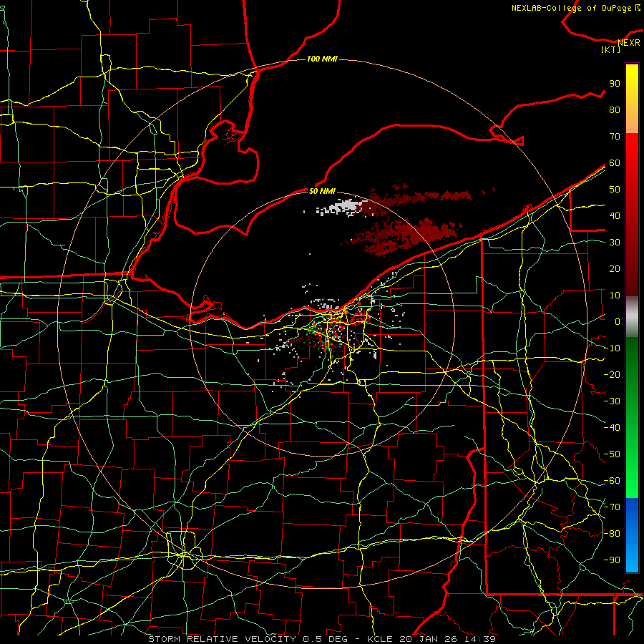
Task: Click the positive 30 velocity scale label
Action: click(615, 243)
